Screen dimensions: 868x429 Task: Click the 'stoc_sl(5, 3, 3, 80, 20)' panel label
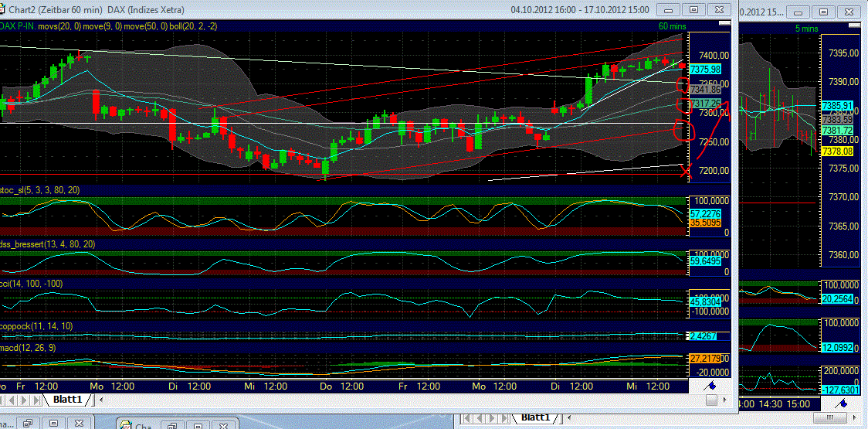coord(40,190)
